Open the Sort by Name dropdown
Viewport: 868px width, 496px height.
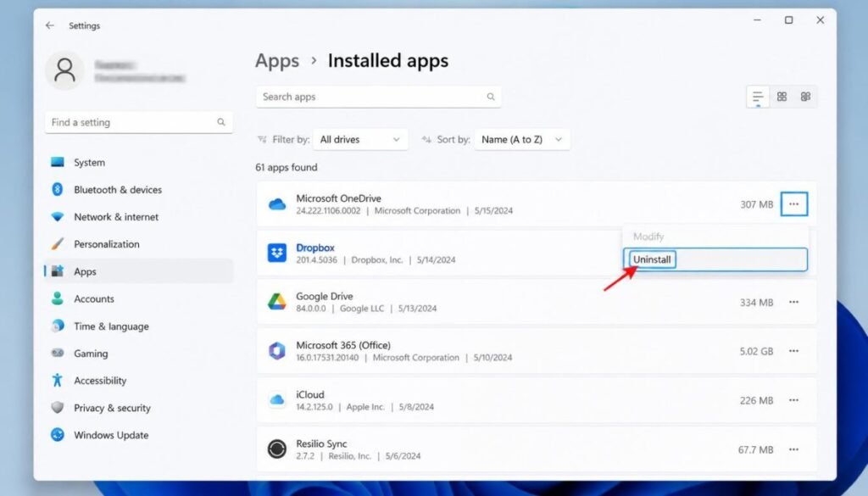click(x=521, y=140)
